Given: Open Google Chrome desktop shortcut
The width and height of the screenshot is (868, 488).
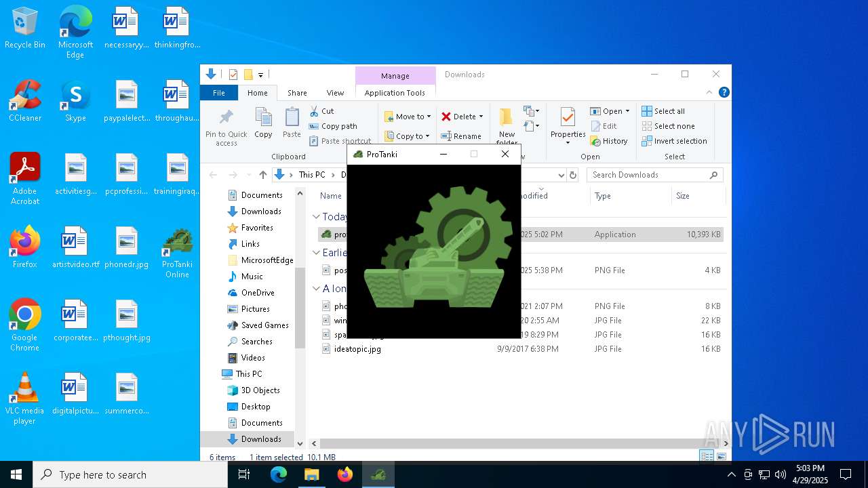Looking at the screenshot, I should 25,325.
